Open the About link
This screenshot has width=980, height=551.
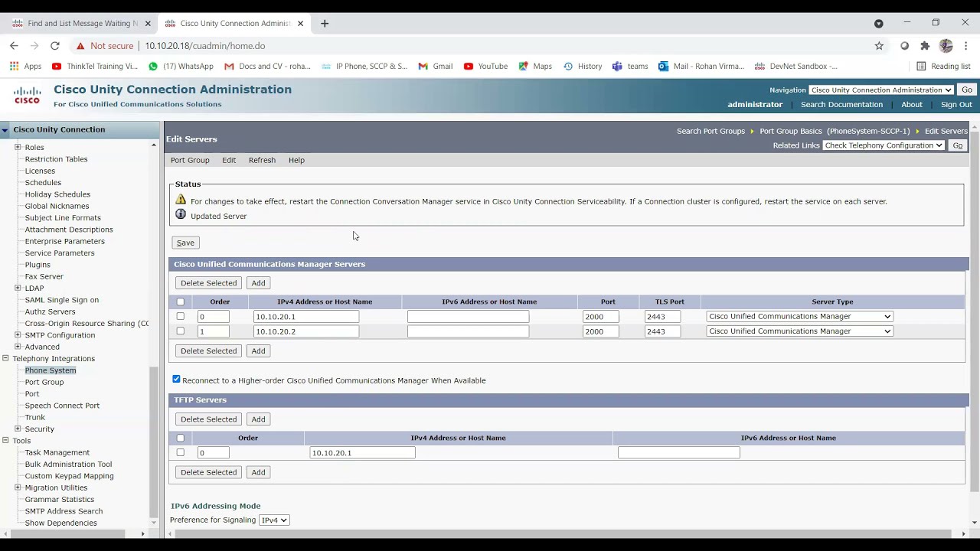tap(911, 105)
